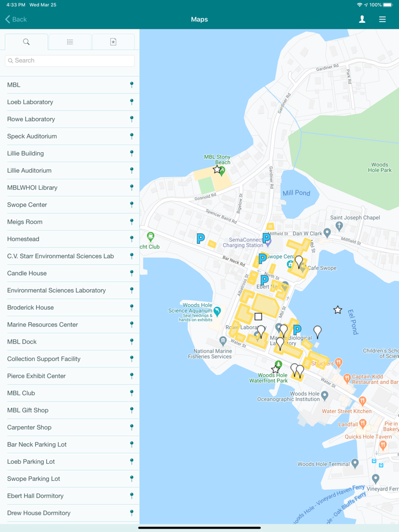
Task: Tap the MBLWHOI Library pin icon
Action: click(x=132, y=187)
